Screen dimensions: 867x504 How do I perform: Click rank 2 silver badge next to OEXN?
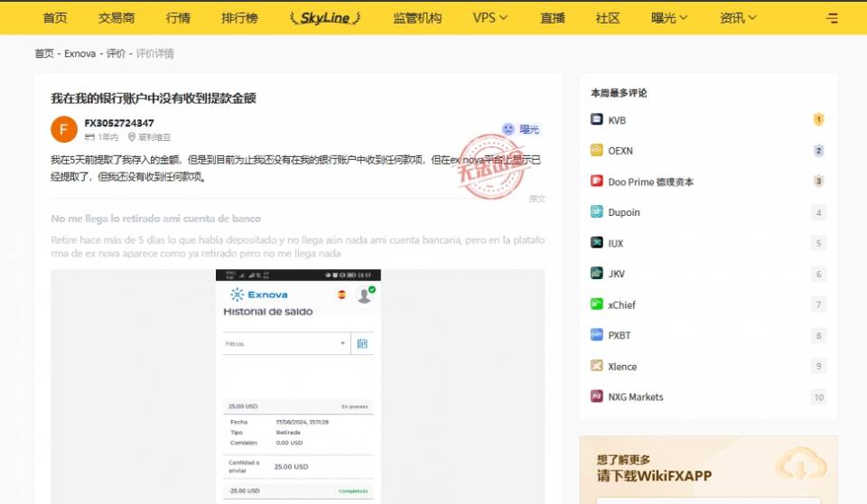click(819, 151)
